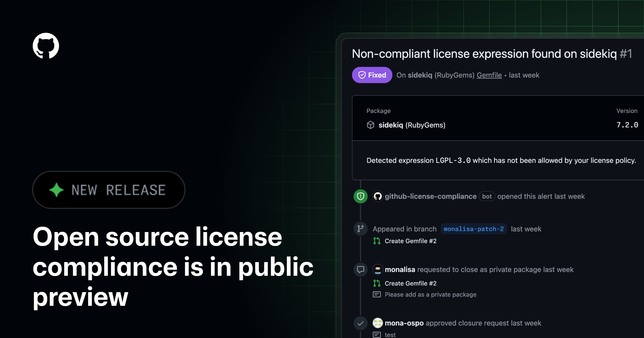Click the checkmark icon next to mona-ospo

coord(360,323)
